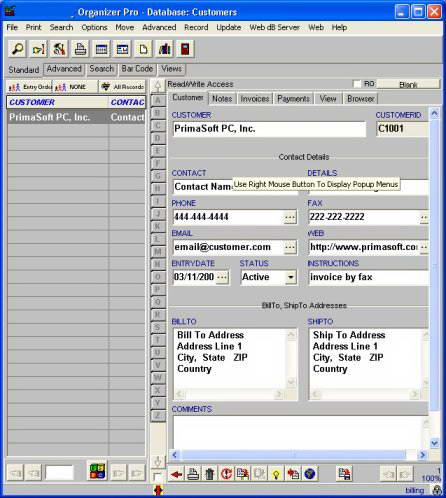Viewport: 446px width, 498px height.
Task: Click the colored blocks icon below the list
Action: click(x=97, y=471)
